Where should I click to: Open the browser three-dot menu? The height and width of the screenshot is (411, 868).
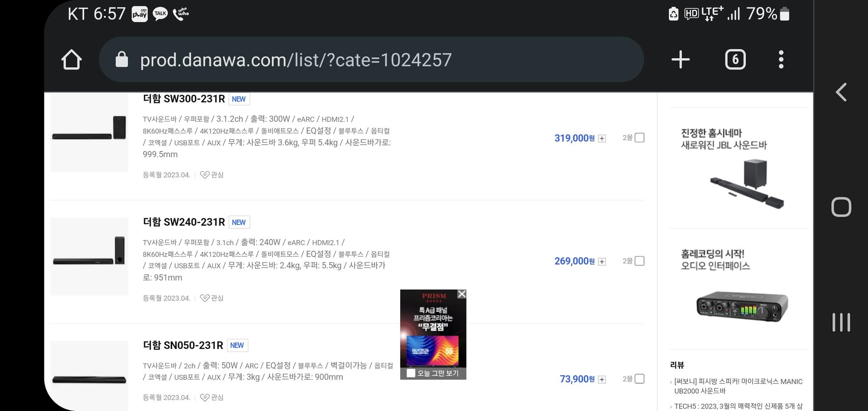click(781, 59)
